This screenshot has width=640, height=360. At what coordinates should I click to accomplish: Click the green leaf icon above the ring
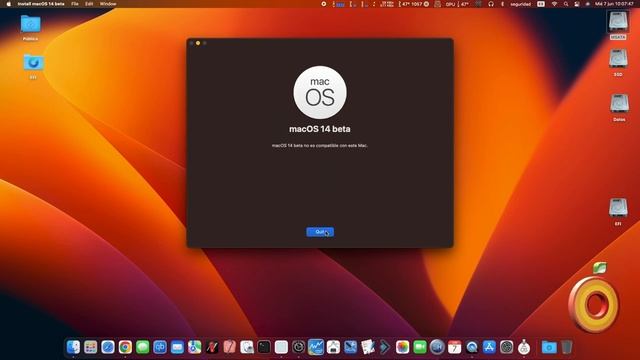(x=600, y=268)
